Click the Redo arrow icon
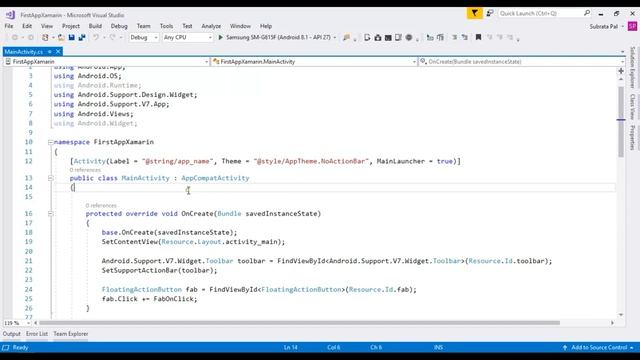640x360 pixels. (113, 38)
